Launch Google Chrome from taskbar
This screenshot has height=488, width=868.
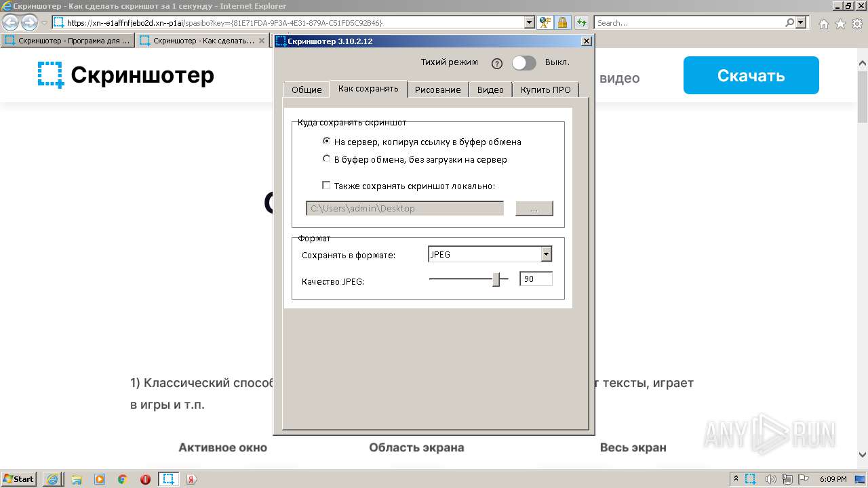pos(123,479)
